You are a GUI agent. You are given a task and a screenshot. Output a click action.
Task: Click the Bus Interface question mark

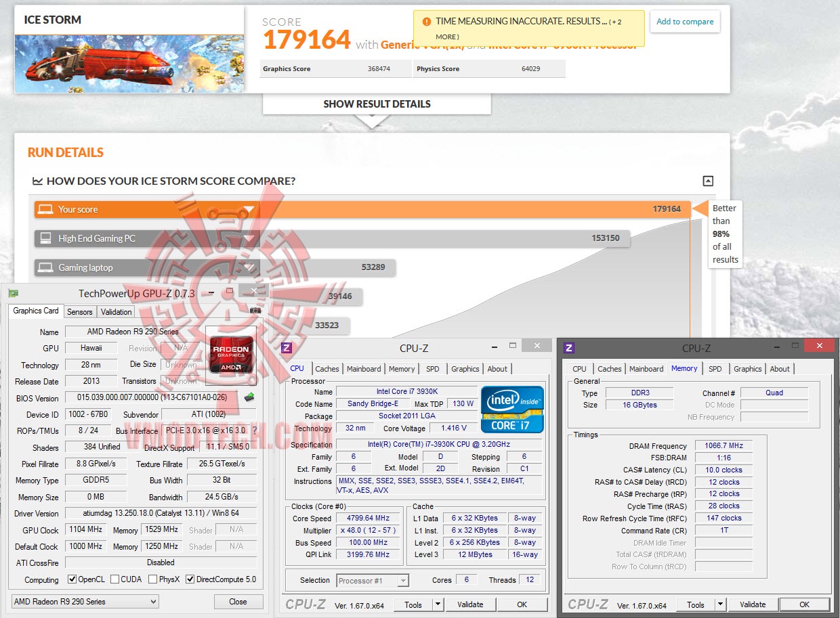tap(254, 431)
